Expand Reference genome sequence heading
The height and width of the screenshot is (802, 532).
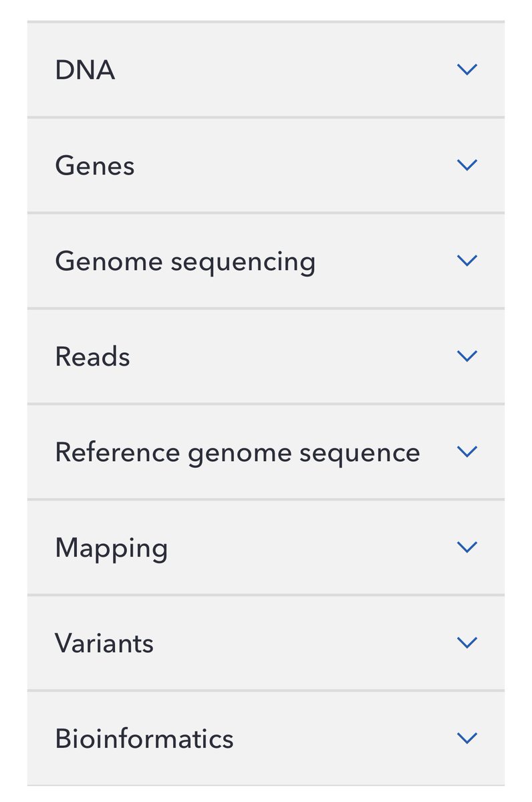[237, 452]
